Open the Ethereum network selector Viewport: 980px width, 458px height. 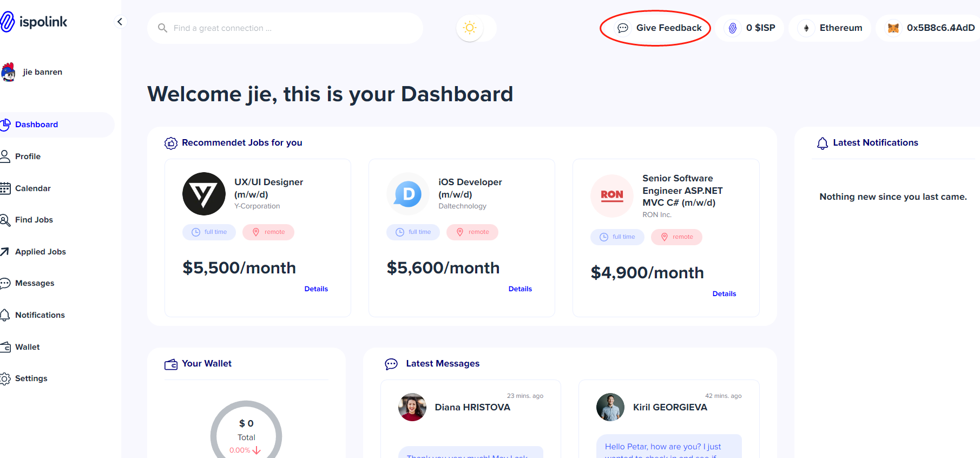point(831,28)
